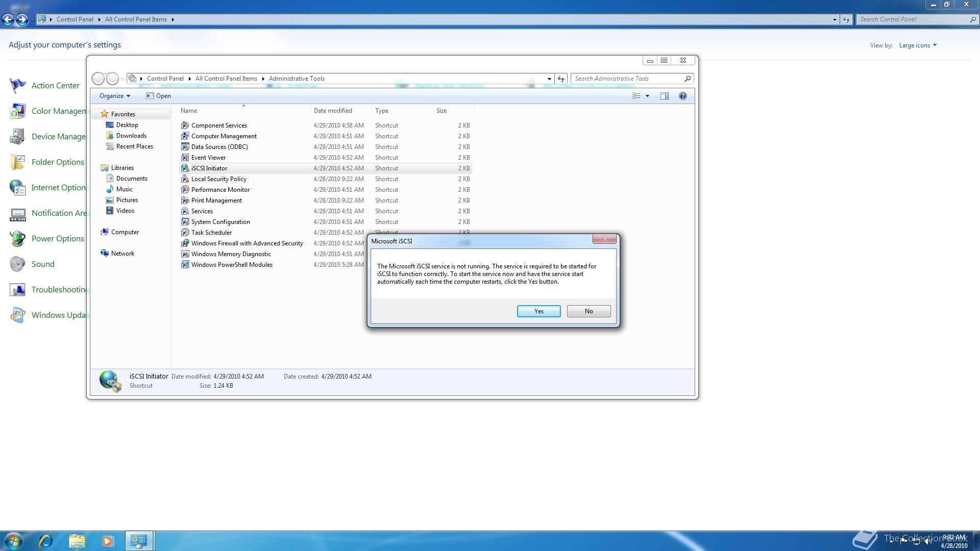Expand the Control Panel address history dropdown
Screen dimensions: 980x551
click(x=835, y=19)
